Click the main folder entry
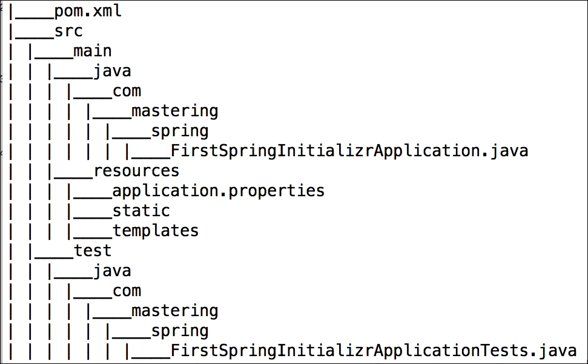The width and height of the screenshot is (588, 364). (92, 51)
